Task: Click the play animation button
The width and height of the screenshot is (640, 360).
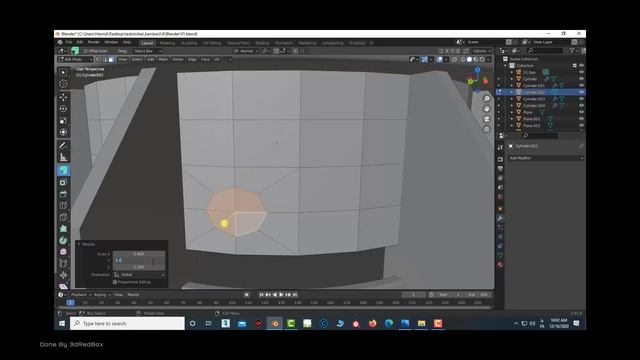Action: pyautogui.click(x=281, y=295)
